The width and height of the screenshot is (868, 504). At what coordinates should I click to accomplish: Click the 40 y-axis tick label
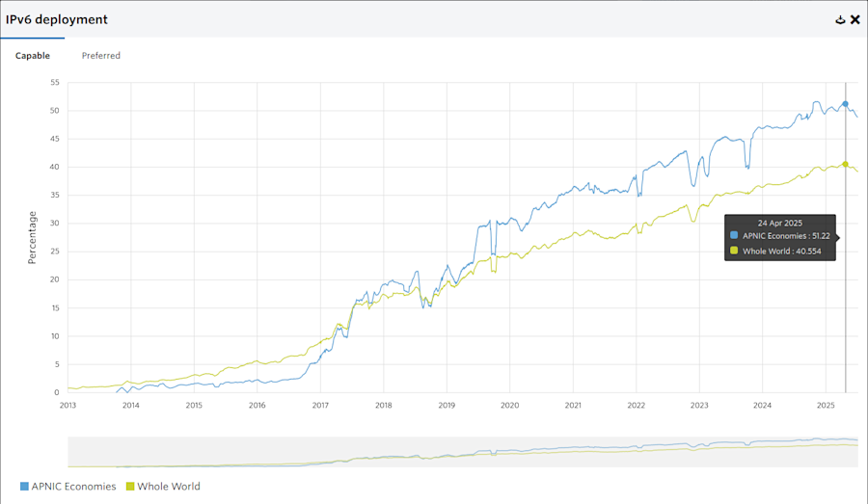click(x=55, y=167)
